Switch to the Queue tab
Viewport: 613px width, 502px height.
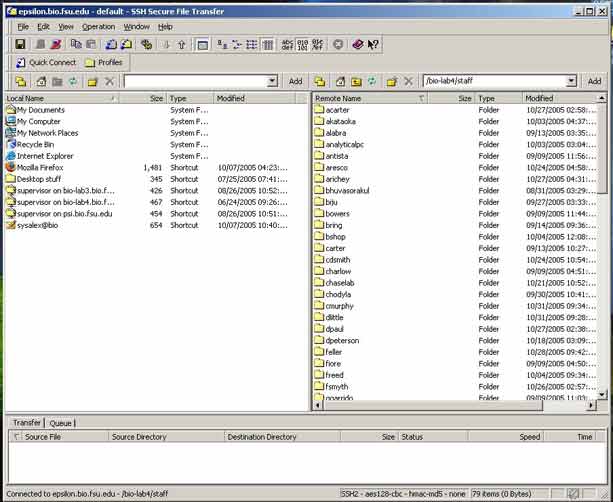pyautogui.click(x=60, y=423)
